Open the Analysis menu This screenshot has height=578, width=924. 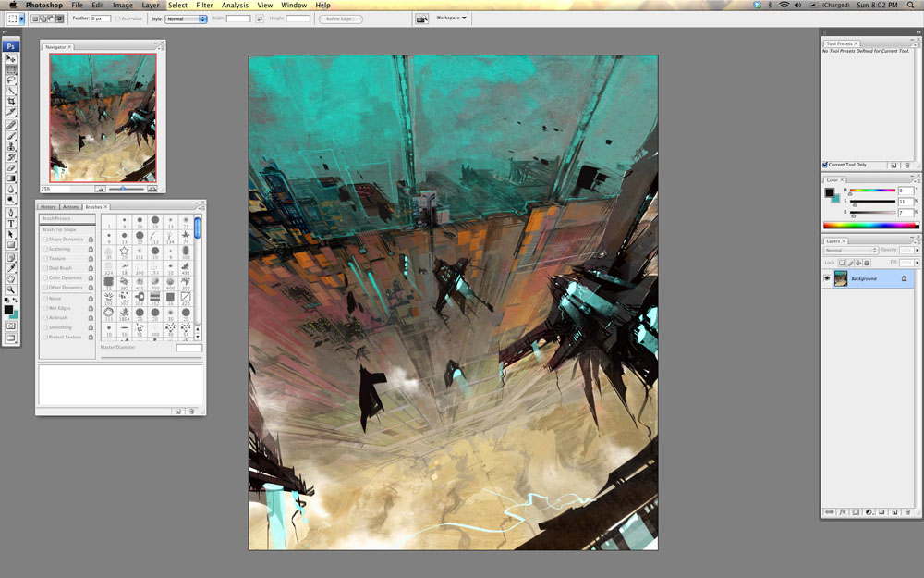[x=235, y=5]
